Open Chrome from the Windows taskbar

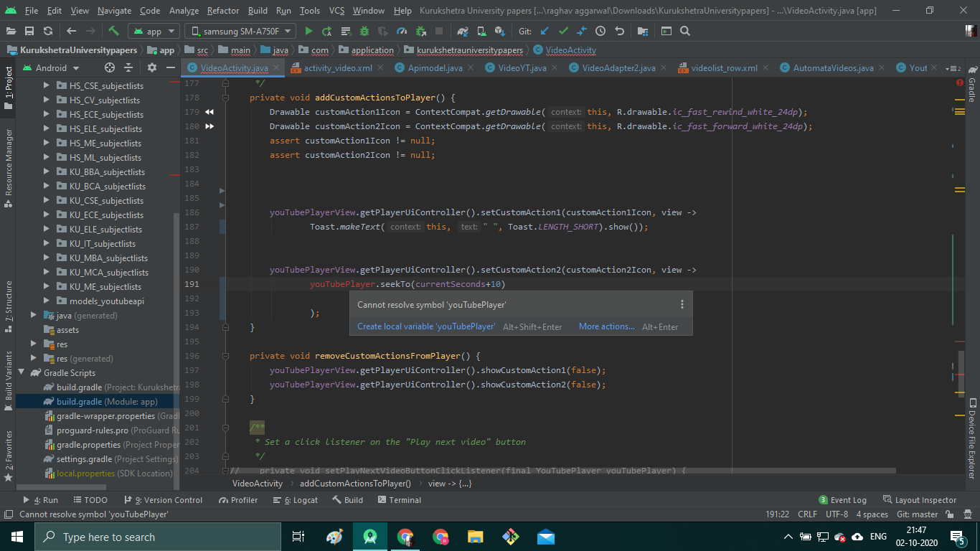[406, 536]
